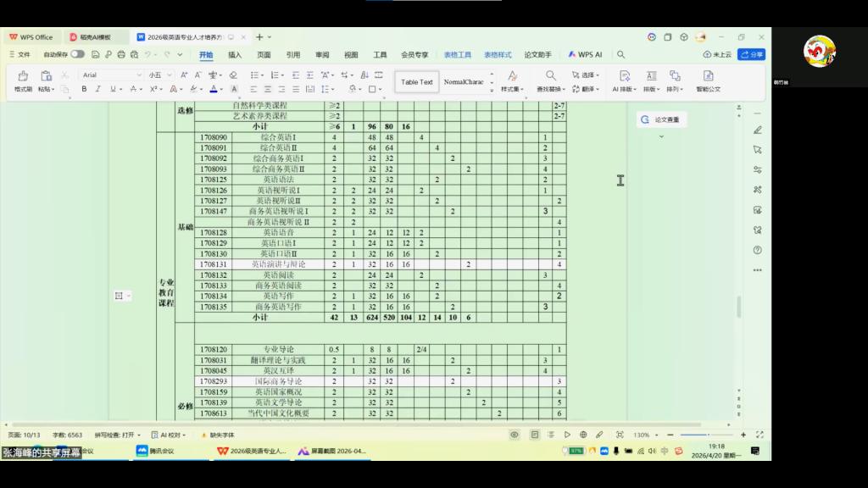Screen dimensions: 868x488
Task: Click the Bold formatting icon
Action: pos(86,89)
